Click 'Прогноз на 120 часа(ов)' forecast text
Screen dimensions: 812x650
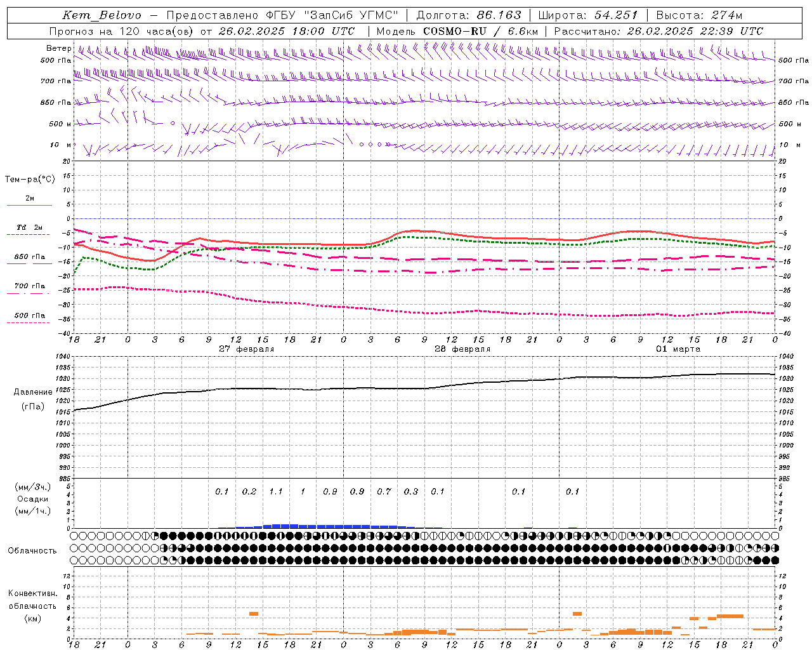(x=122, y=31)
